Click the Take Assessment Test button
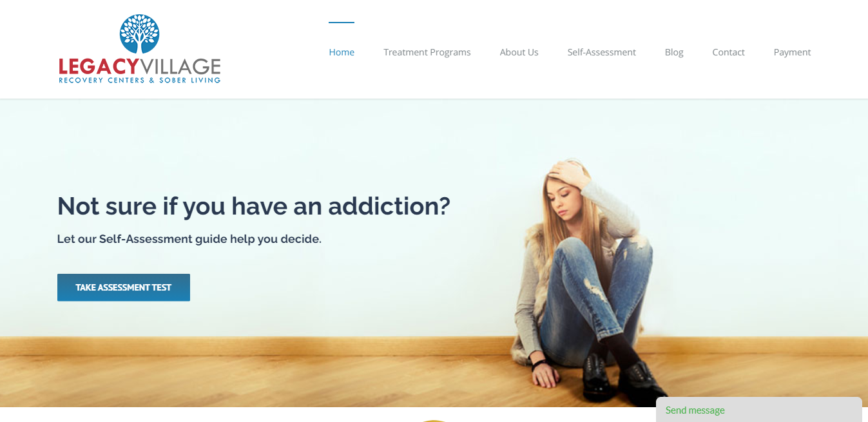 tap(124, 287)
